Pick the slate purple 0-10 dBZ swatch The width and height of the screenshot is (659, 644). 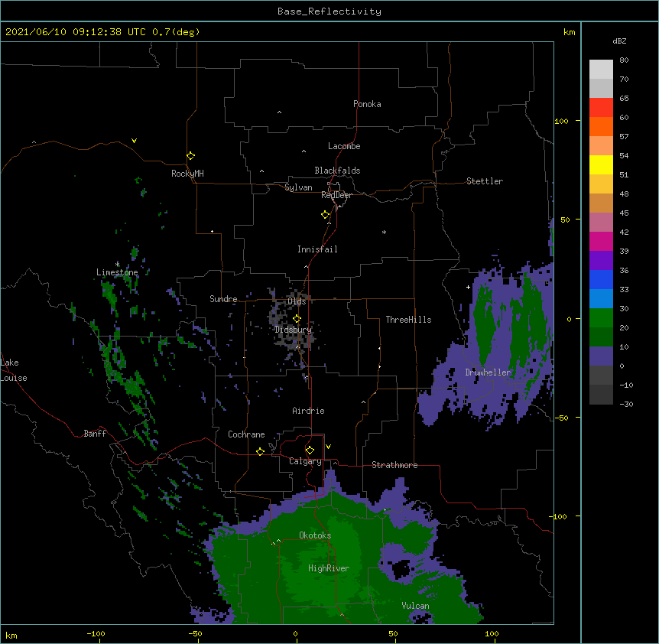(601, 356)
